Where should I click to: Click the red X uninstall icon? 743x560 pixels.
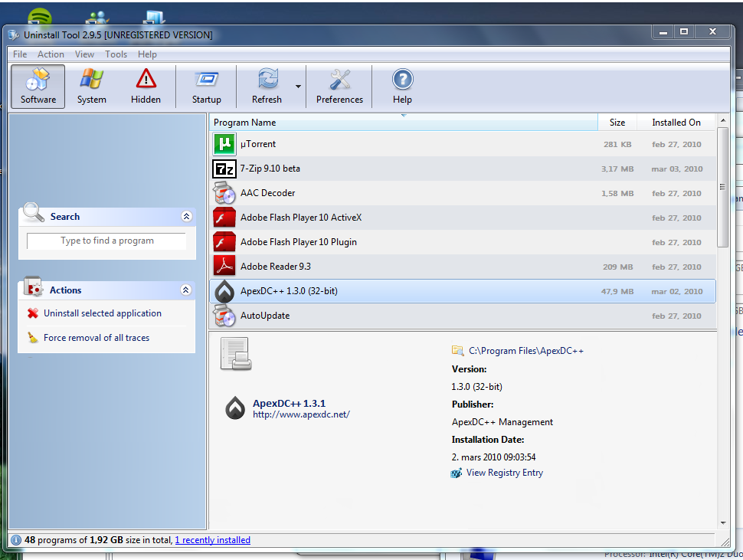coord(33,313)
